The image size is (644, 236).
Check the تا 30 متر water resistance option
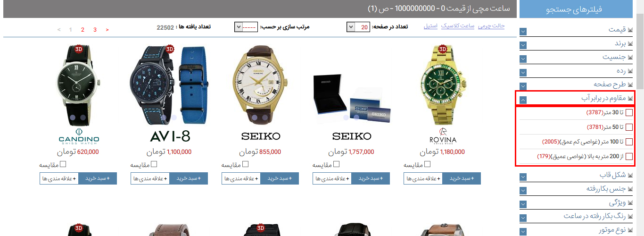click(x=629, y=112)
